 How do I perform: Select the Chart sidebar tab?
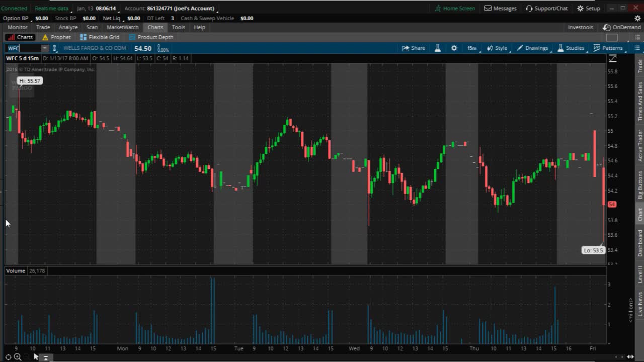click(640, 214)
